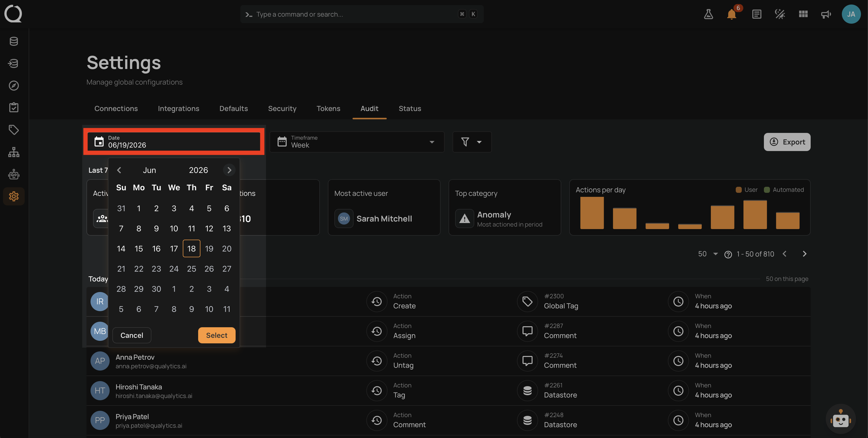Go to next page of audit results
This screenshot has width=868, height=438.
(x=804, y=254)
